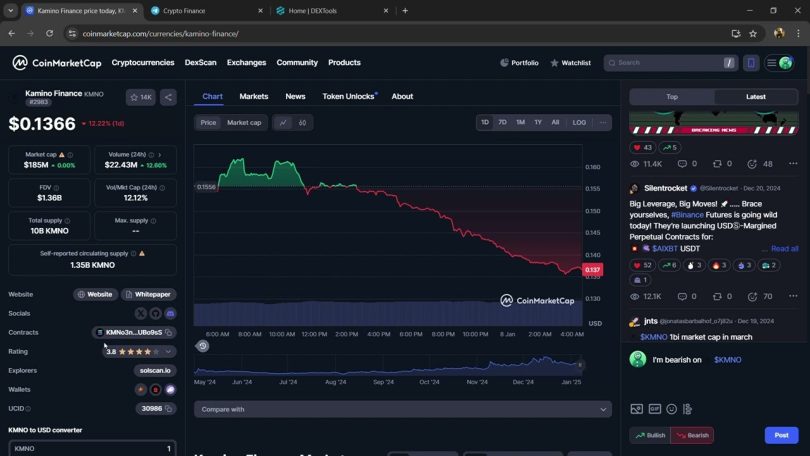810x456 pixels.
Task: Open Community nav menu
Action: (297, 62)
